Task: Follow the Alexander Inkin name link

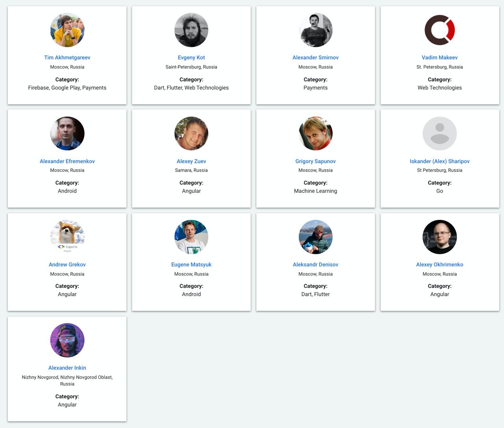Action: point(67,368)
